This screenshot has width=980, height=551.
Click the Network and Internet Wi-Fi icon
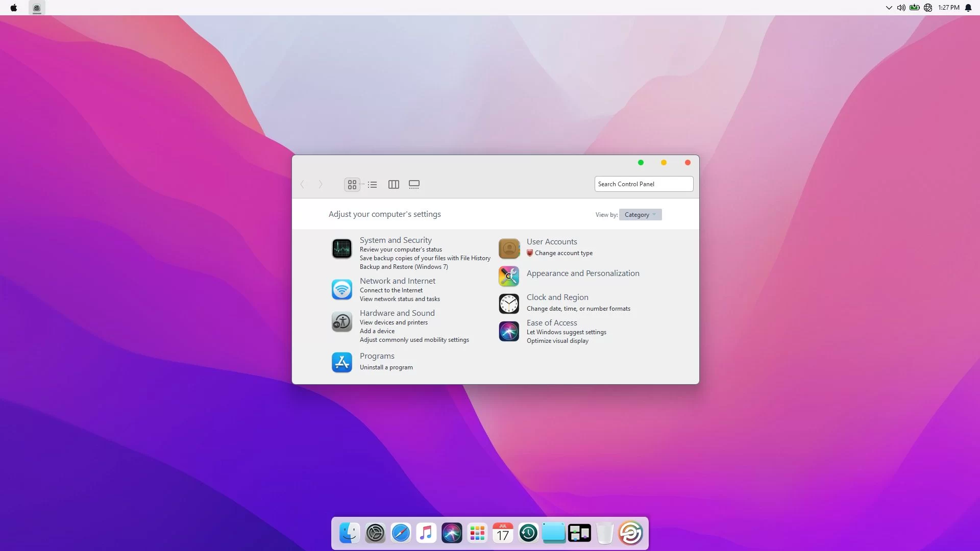(x=341, y=289)
